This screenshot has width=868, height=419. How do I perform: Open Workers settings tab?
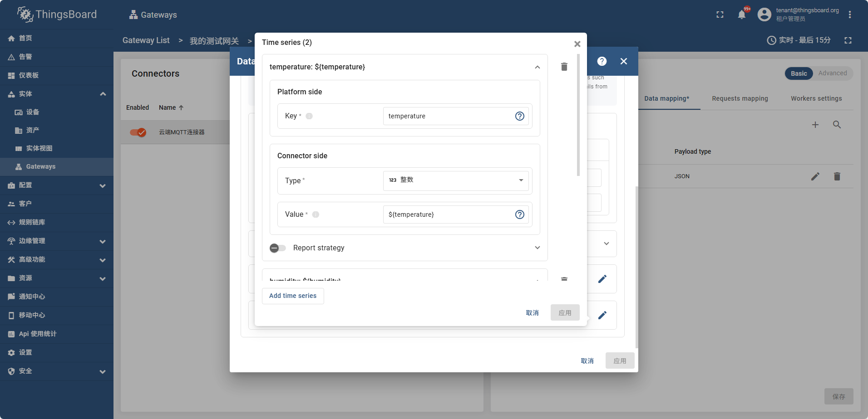(816, 98)
